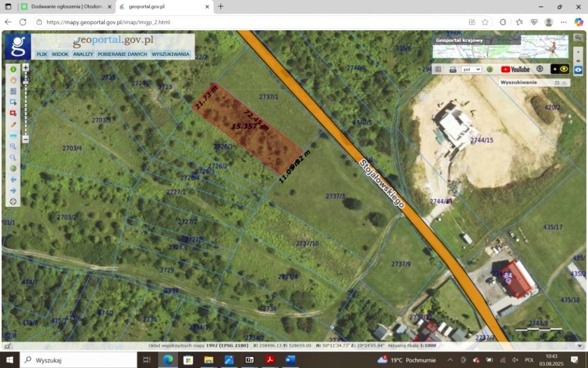Click parcel label 2744/15
Image resolution: width=588 pixels, height=368 pixels.
482,140
